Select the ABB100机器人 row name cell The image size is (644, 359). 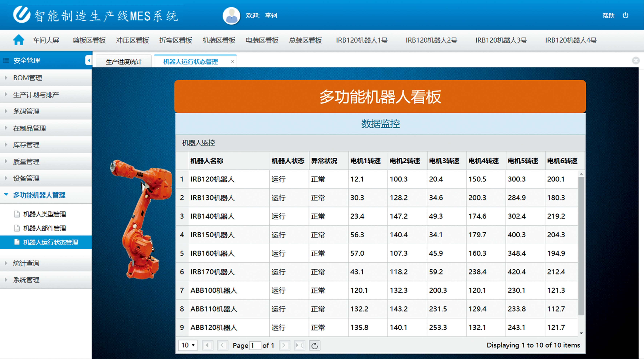[x=229, y=290]
